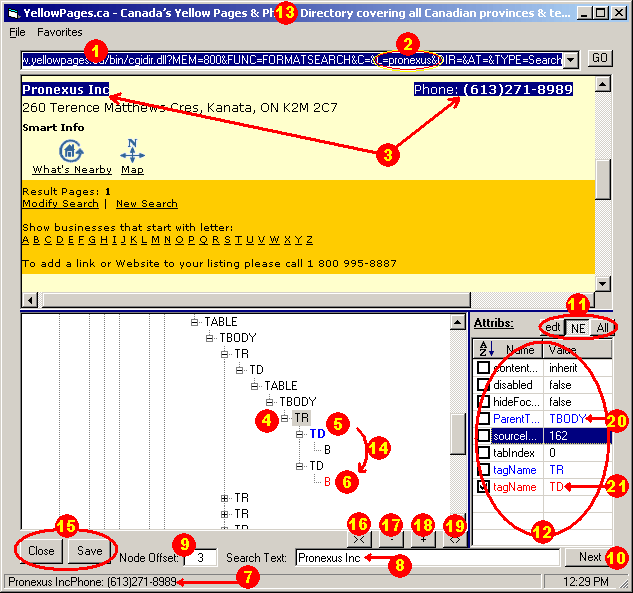Click the browser pane horizontal scrollbar thumb
The height and width of the screenshot is (593, 633).
[x=256, y=300]
